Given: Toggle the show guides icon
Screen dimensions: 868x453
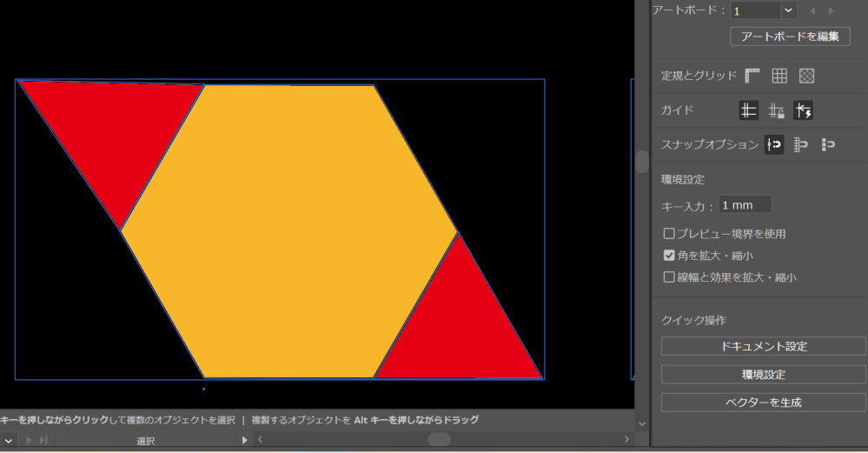Looking at the screenshot, I should pyautogui.click(x=748, y=110).
